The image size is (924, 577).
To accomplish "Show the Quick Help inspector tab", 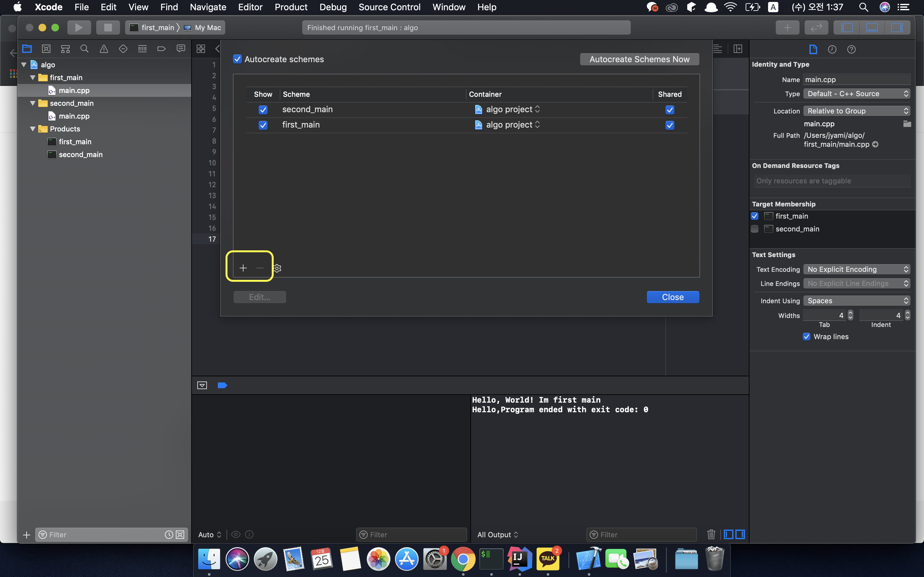I will point(851,49).
